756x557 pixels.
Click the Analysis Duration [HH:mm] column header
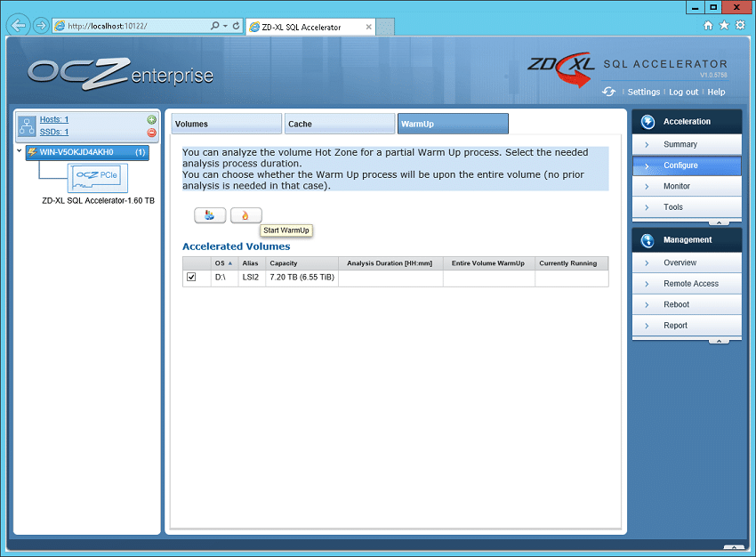point(390,262)
